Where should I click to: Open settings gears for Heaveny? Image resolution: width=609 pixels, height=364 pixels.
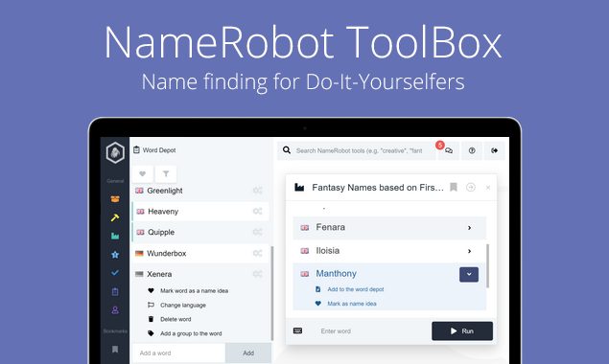(x=257, y=211)
